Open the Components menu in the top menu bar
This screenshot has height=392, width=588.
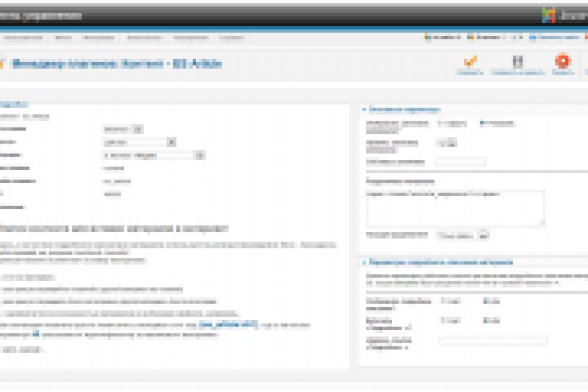[145, 38]
